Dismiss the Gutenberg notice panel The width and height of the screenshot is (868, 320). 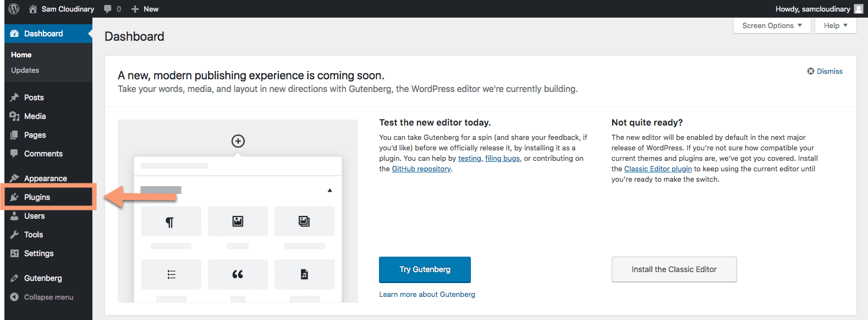pyautogui.click(x=825, y=71)
